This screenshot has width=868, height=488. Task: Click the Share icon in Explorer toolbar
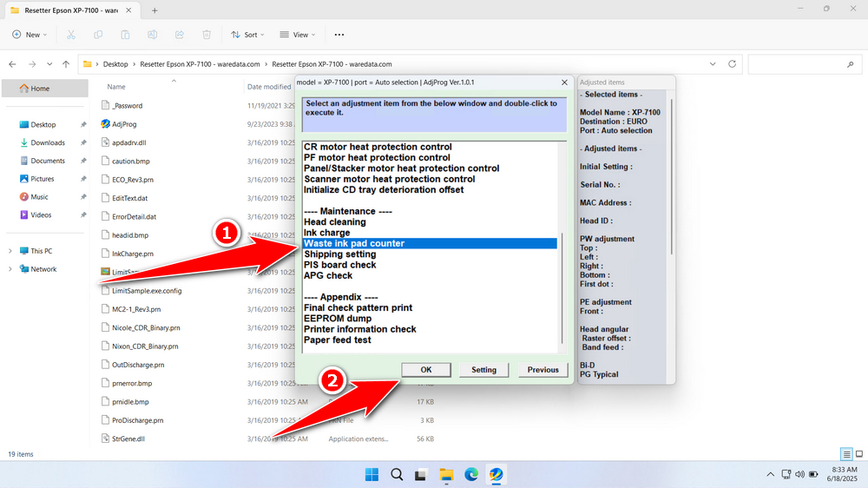(180, 35)
